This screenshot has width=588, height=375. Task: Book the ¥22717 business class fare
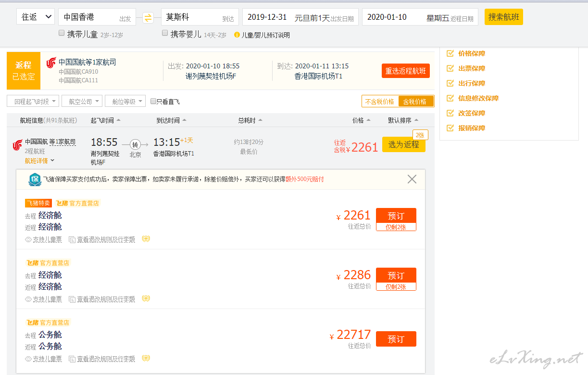tap(396, 339)
